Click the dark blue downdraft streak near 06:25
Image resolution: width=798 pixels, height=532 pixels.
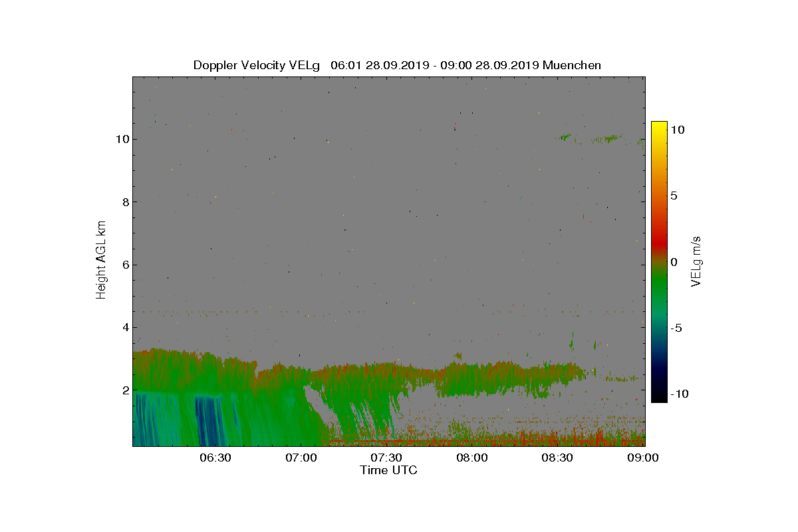point(207,420)
